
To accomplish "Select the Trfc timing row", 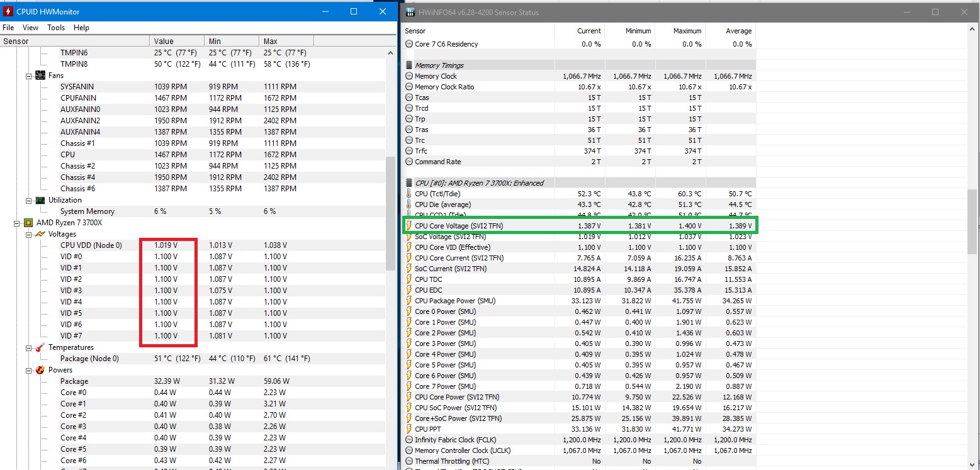I will tap(579, 151).
